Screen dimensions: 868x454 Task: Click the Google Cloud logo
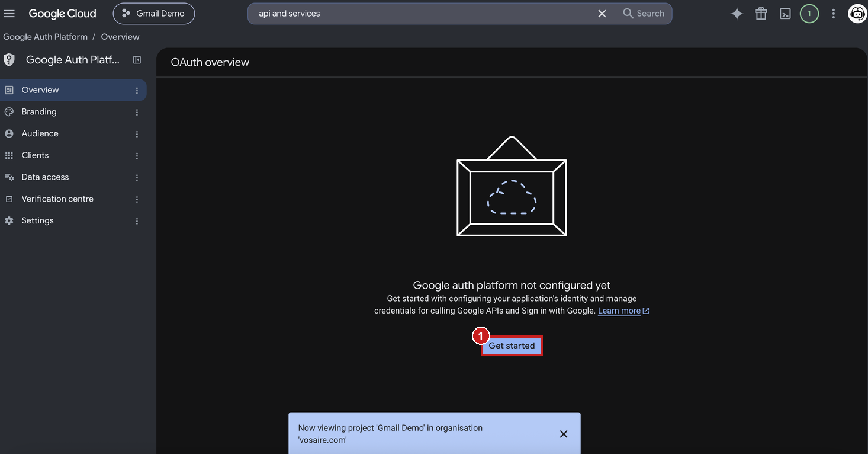[x=62, y=14]
